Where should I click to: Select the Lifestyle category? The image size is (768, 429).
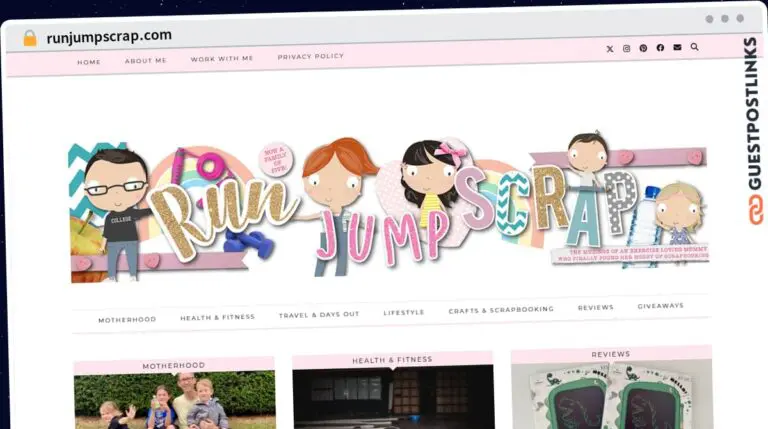[404, 312]
